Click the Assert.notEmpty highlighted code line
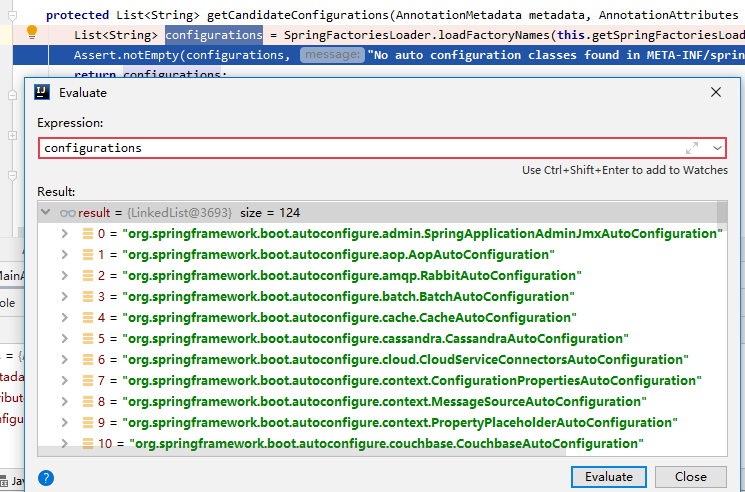Screen dimensions: 745x492 point(379,55)
